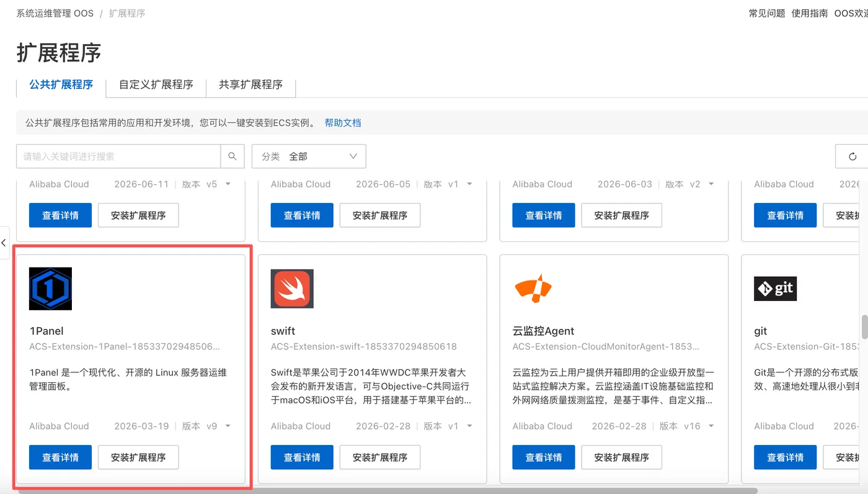Open 系统运维管理 OOS breadcrumb
Image resolution: width=868 pixels, height=494 pixels.
click(x=55, y=13)
